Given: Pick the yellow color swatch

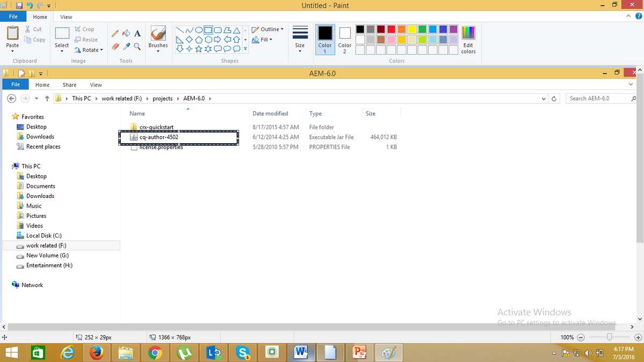Looking at the screenshot, I should click(412, 29).
